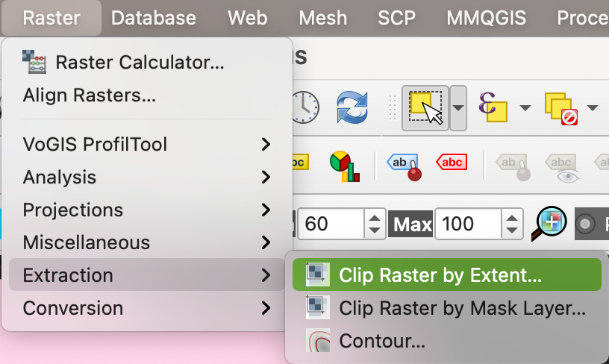Open the Temporal Controller clock icon
Screen dimensions: 609x364
coord(305,108)
